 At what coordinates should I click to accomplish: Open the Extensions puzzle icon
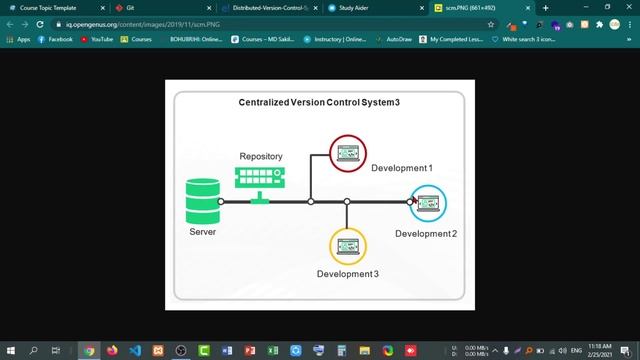599,24
